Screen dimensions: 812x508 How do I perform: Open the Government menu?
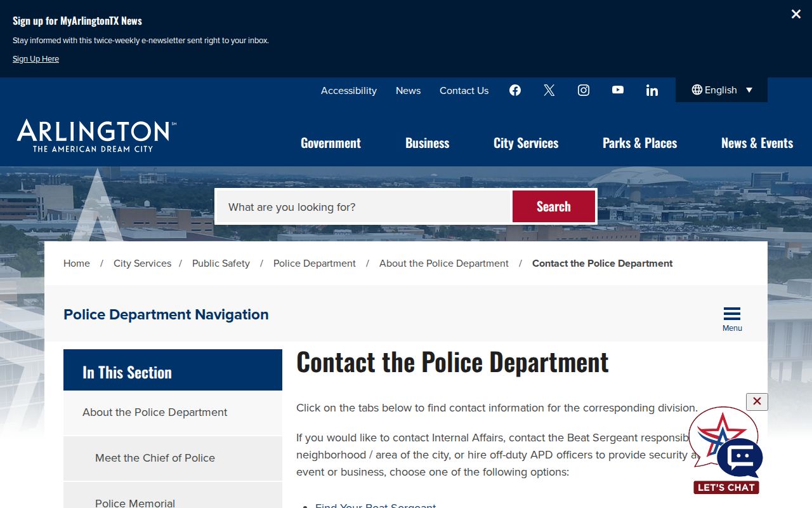pyautogui.click(x=331, y=143)
